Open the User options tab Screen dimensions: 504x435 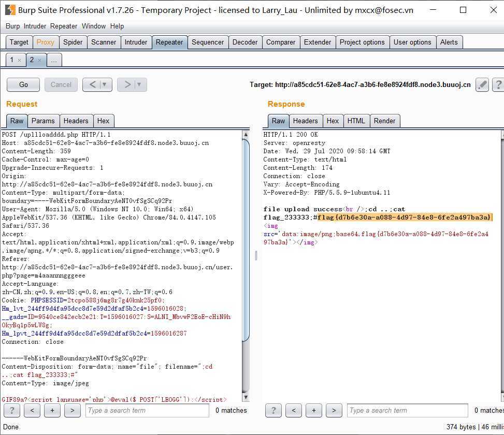point(412,42)
